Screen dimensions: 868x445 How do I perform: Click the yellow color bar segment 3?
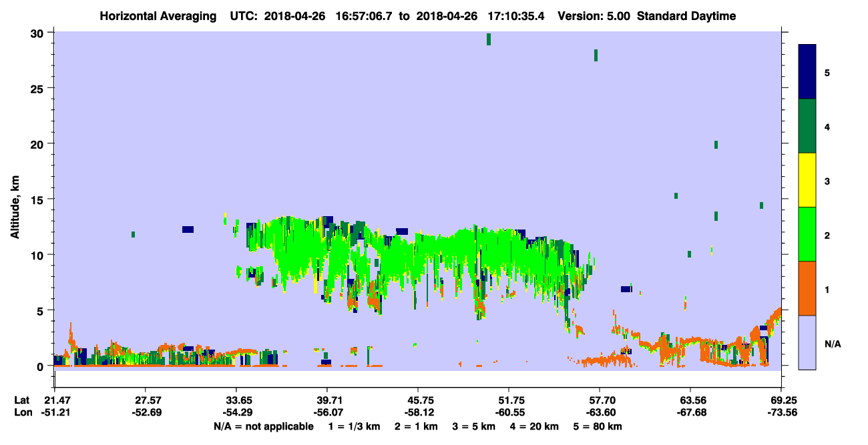(807, 180)
